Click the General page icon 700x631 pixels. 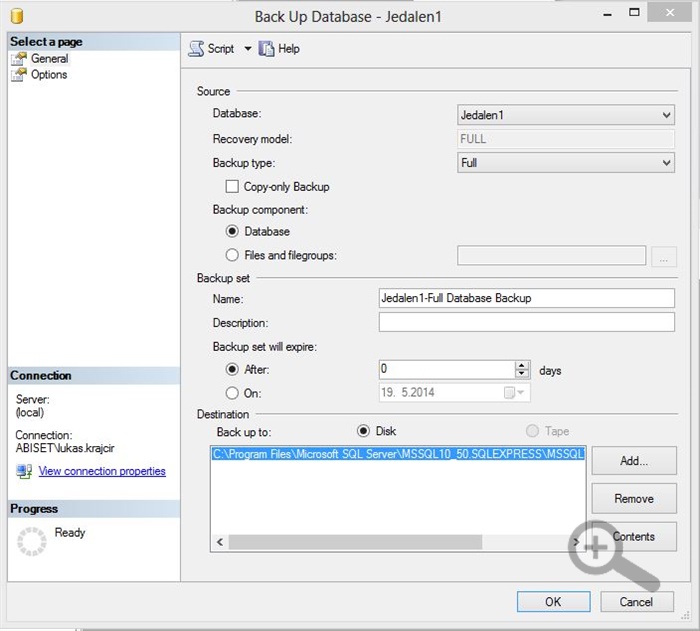[x=19, y=59]
